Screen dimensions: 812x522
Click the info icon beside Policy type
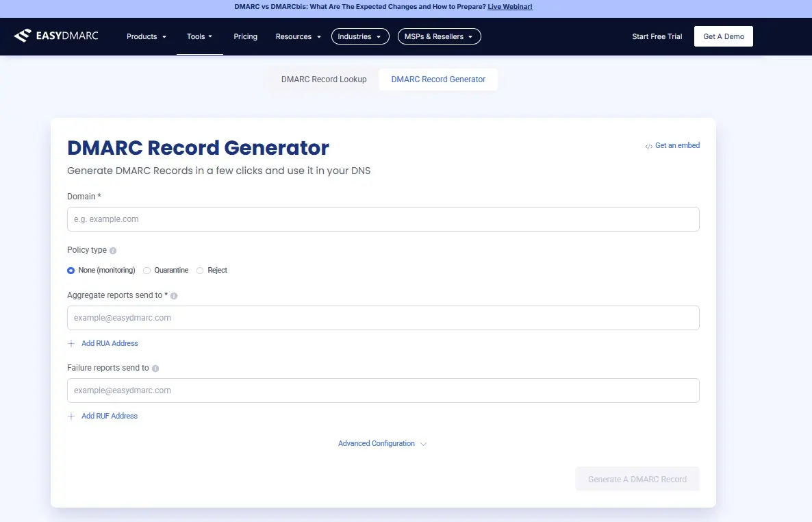coord(112,250)
